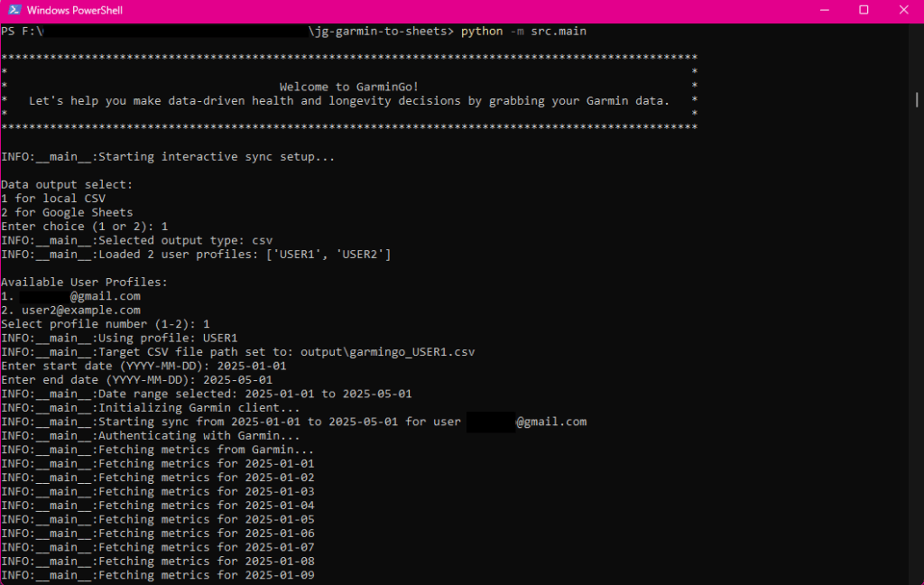Click the 'Enter end date' line with 2025-05-01
The height and width of the screenshot is (585, 924).
point(137,380)
